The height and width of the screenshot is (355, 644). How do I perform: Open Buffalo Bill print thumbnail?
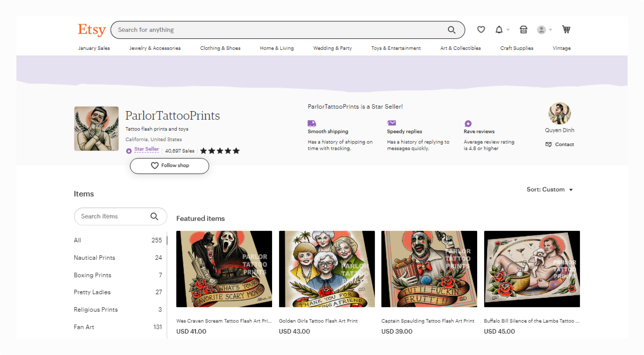pos(532,269)
